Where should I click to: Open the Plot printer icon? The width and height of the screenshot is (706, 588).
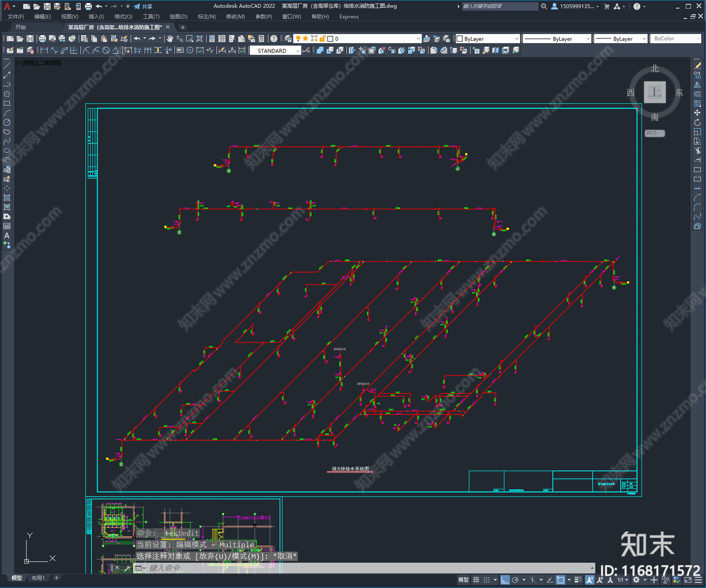42,39
